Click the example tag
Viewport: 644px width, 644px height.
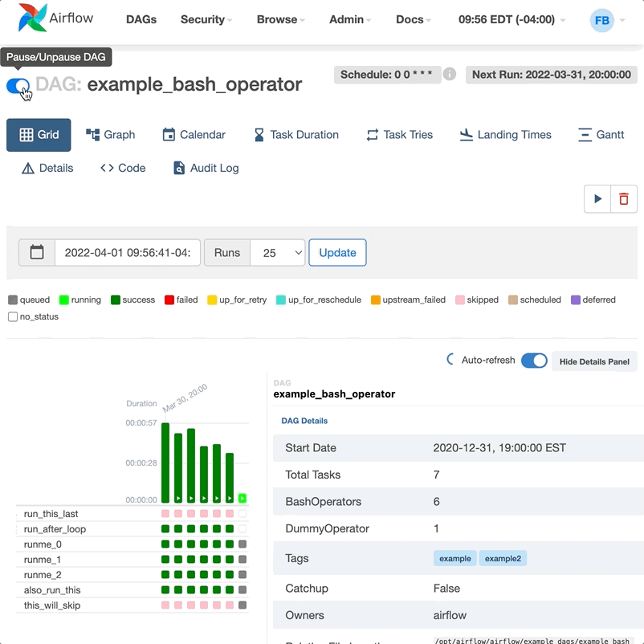coord(455,559)
